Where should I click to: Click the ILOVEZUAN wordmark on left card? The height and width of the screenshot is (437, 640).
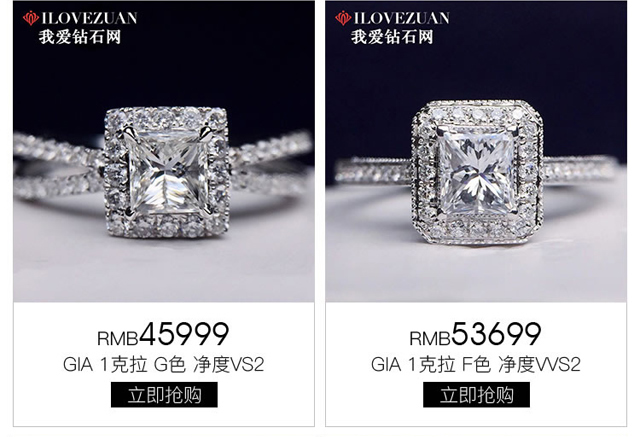coord(89,18)
